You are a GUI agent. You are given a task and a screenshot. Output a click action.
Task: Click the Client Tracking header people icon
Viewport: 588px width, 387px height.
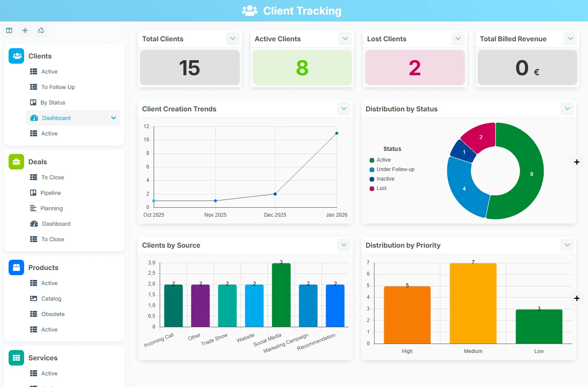pyautogui.click(x=250, y=11)
